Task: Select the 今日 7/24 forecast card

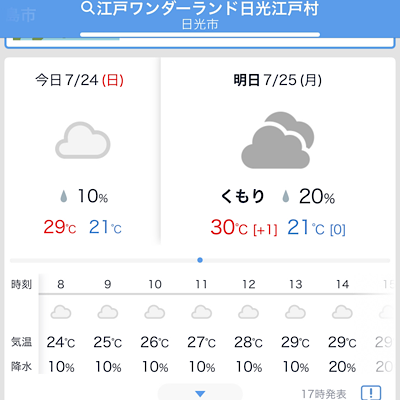Action: tap(82, 152)
